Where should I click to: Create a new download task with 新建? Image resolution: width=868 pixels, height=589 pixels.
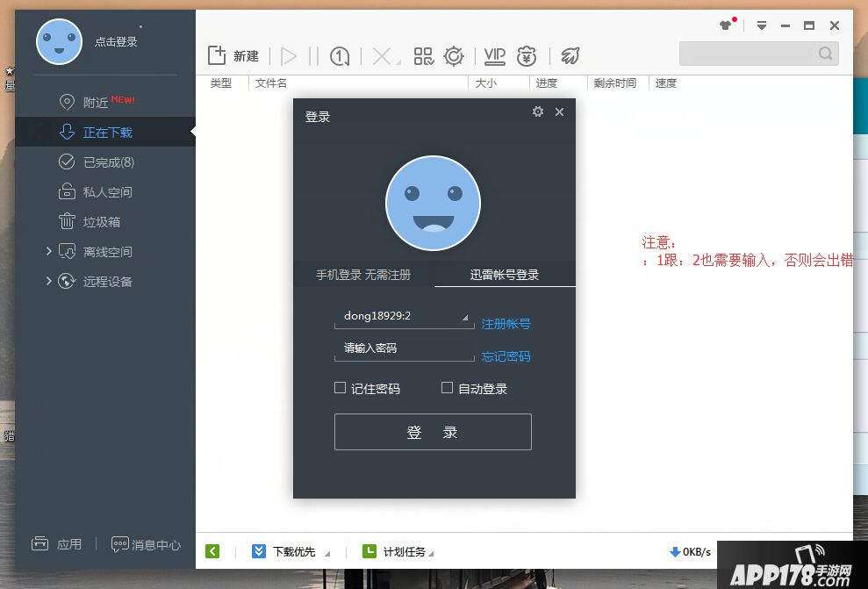point(233,54)
